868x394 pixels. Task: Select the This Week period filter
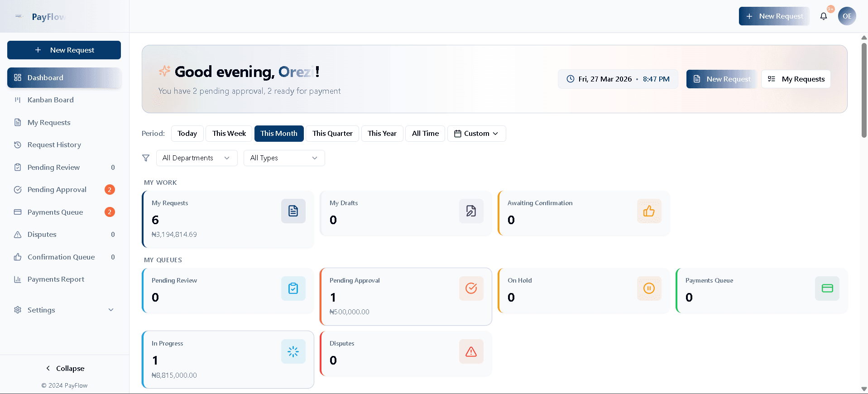229,134
